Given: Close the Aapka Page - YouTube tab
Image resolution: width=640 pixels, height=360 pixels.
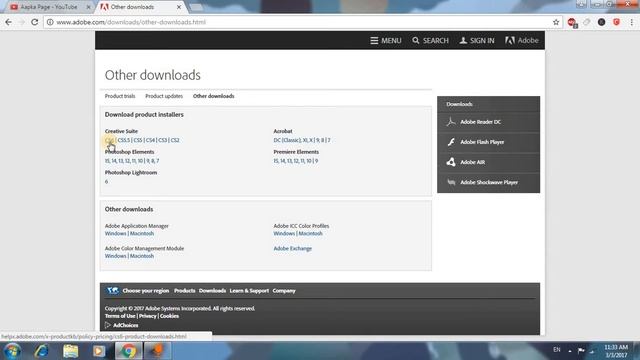Looking at the screenshot, I should 88,7.
